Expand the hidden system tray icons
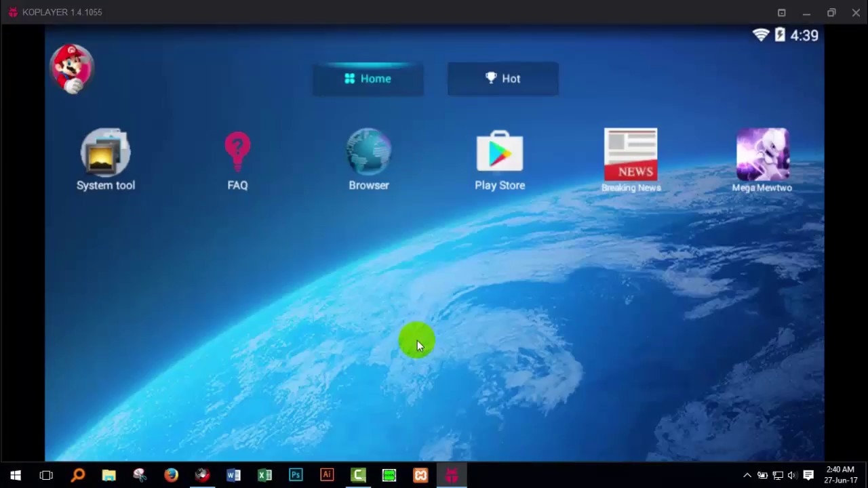868x488 pixels. click(747, 475)
